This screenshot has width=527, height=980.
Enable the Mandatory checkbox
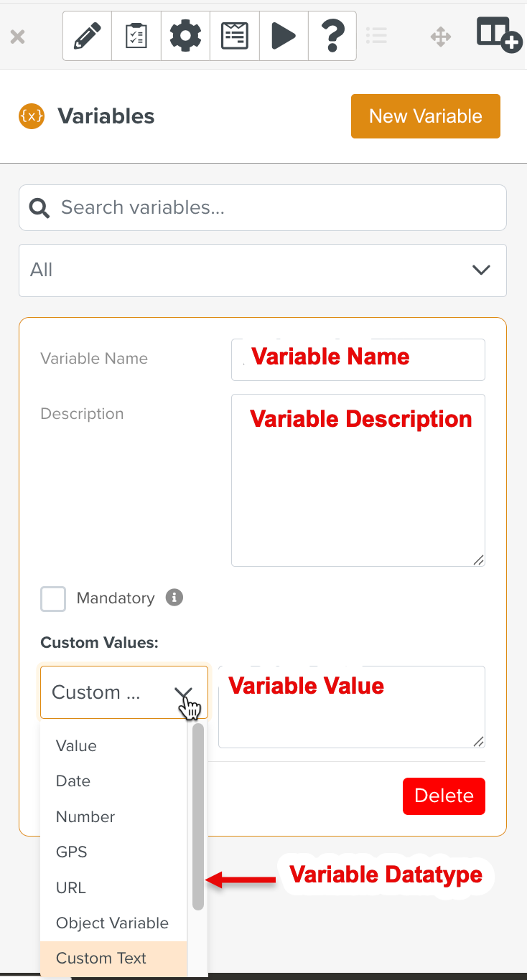tap(52, 598)
